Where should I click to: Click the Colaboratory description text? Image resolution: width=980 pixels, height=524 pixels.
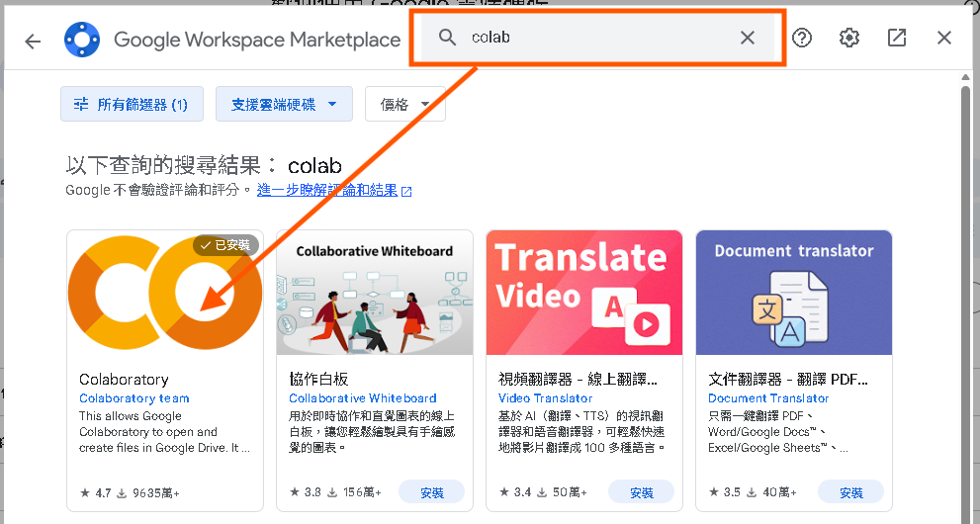pyautogui.click(x=165, y=432)
